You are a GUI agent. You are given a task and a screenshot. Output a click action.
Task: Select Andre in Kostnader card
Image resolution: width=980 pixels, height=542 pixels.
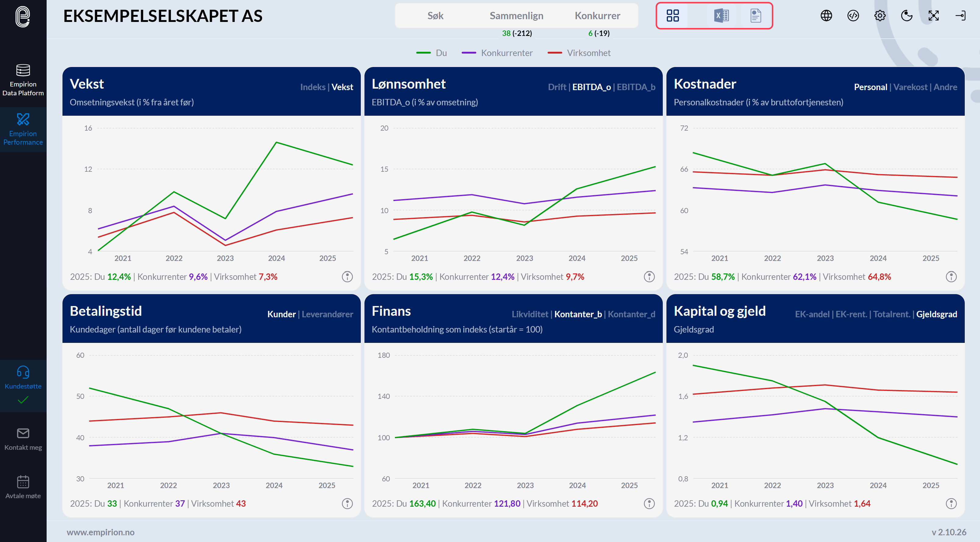pyautogui.click(x=945, y=87)
